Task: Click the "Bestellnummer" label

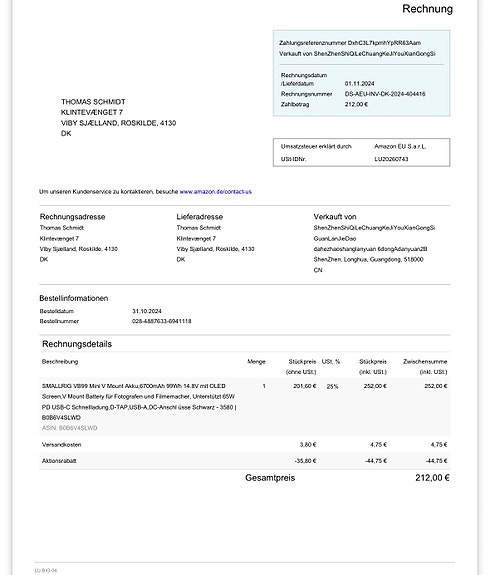Action: [x=59, y=321]
